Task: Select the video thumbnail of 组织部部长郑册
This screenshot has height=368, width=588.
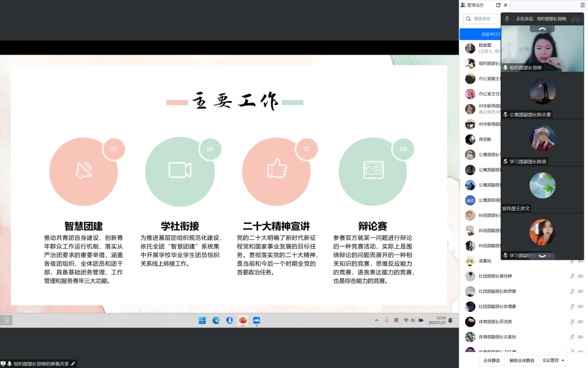Action: coord(542,49)
